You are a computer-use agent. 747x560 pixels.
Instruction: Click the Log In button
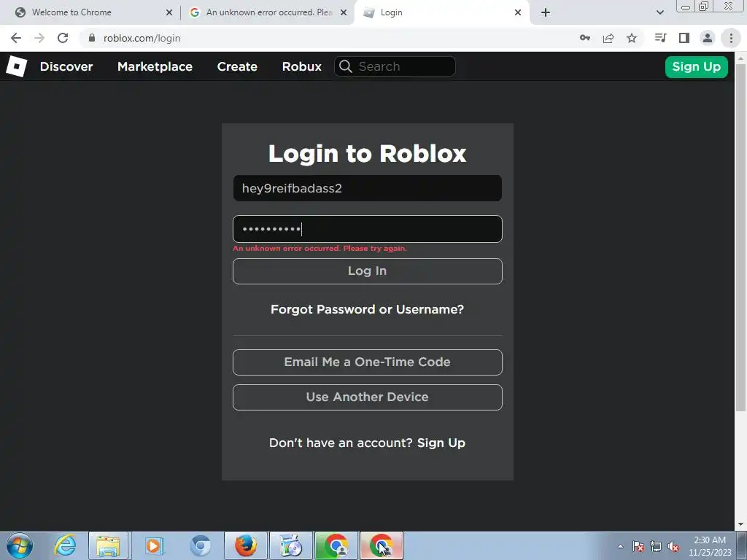tap(368, 271)
